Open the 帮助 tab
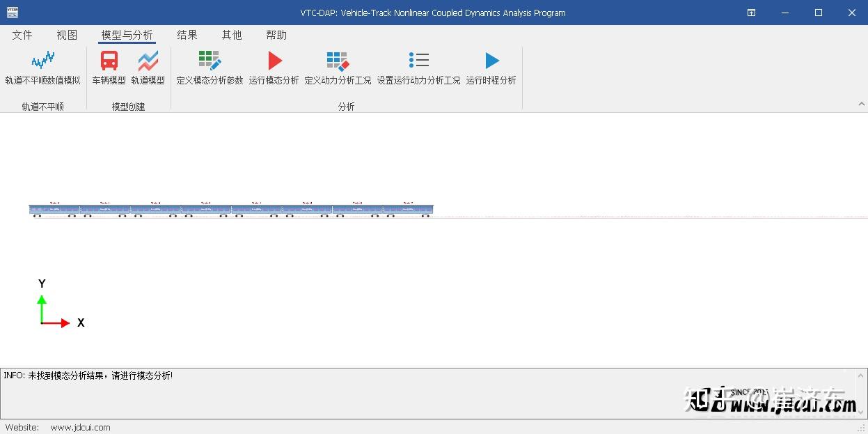 point(276,34)
